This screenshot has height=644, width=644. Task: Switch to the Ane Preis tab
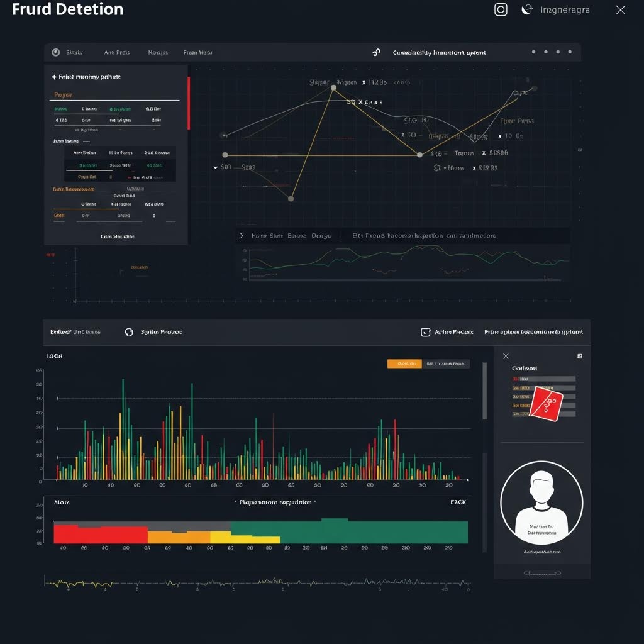tap(116, 53)
